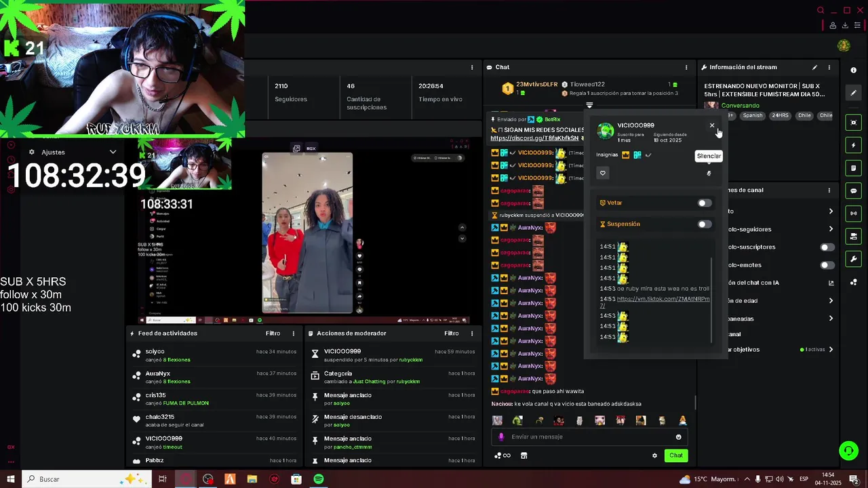Click the down arrow beside the stream preview
868x488 pixels.
tap(462, 239)
